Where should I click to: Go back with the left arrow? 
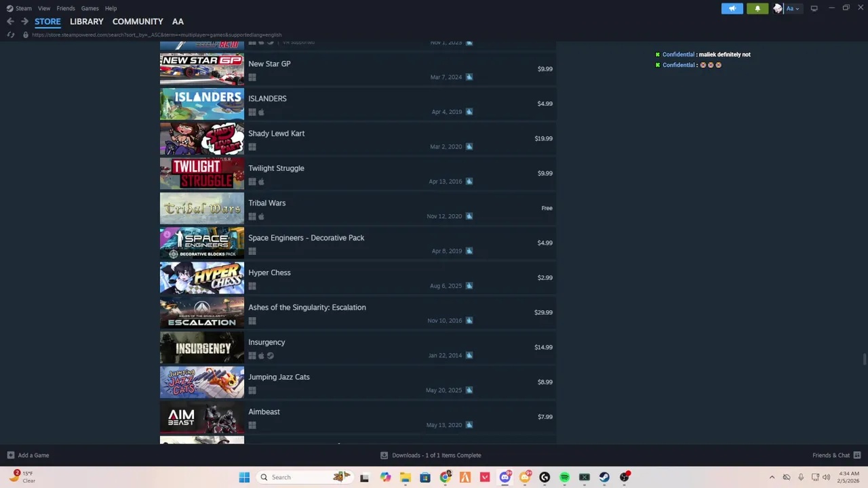click(x=10, y=22)
